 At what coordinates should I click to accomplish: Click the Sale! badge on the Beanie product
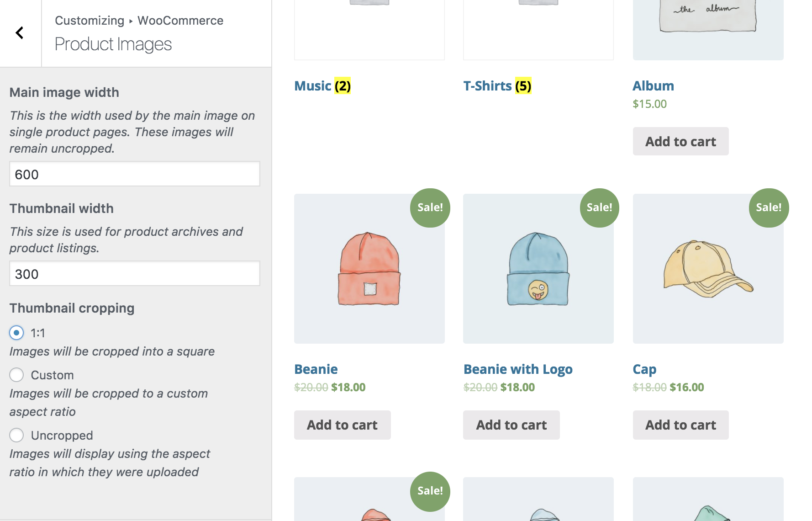click(430, 208)
